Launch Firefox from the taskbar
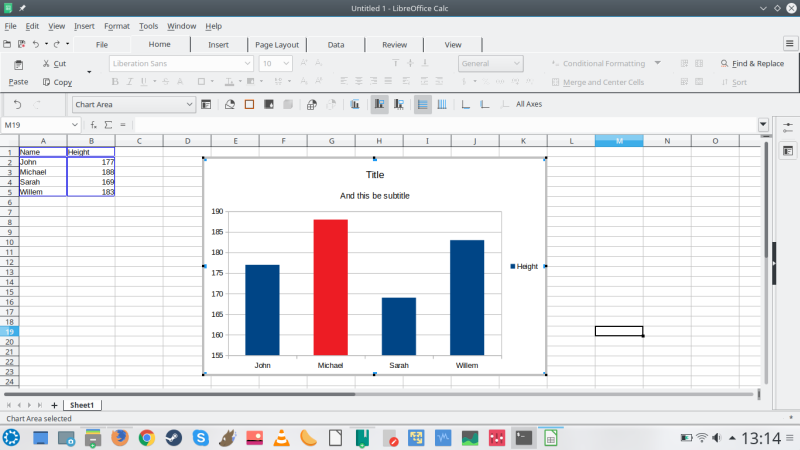This screenshot has height=450, width=800. point(119,437)
